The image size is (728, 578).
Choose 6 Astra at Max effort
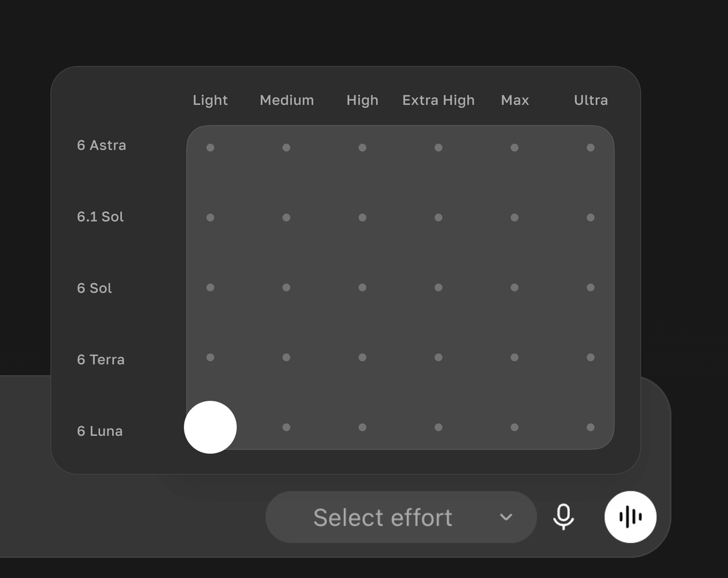[x=514, y=148]
